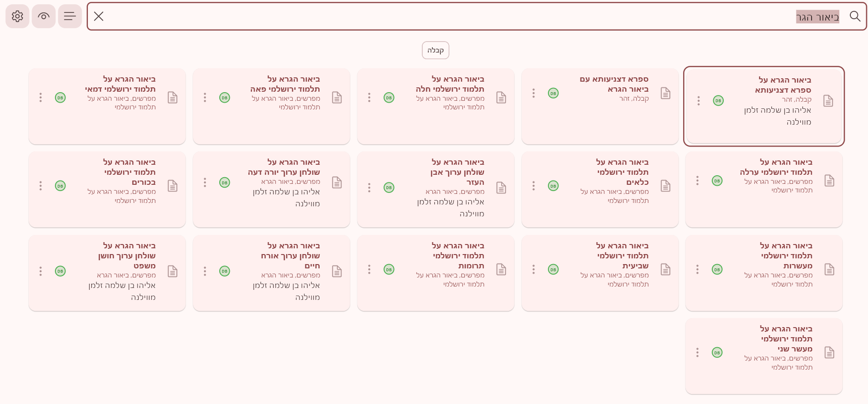The image size is (868, 404).
Task: Click DB badge on ירושלמי כלאים card
Action: pyautogui.click(x=553, y=186)
